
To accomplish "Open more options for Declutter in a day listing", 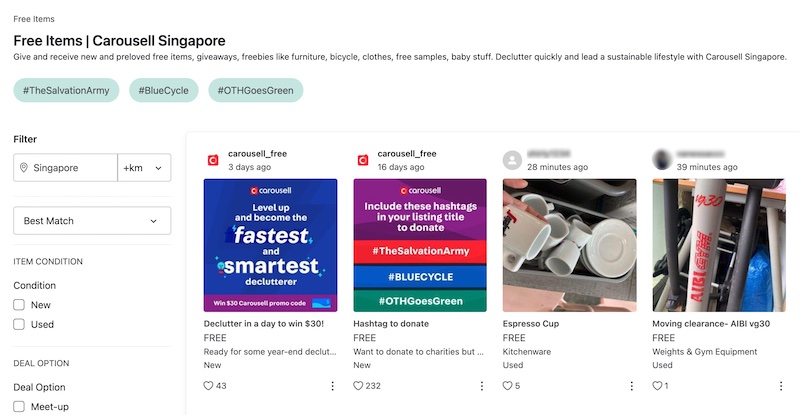I will (332, 385).
